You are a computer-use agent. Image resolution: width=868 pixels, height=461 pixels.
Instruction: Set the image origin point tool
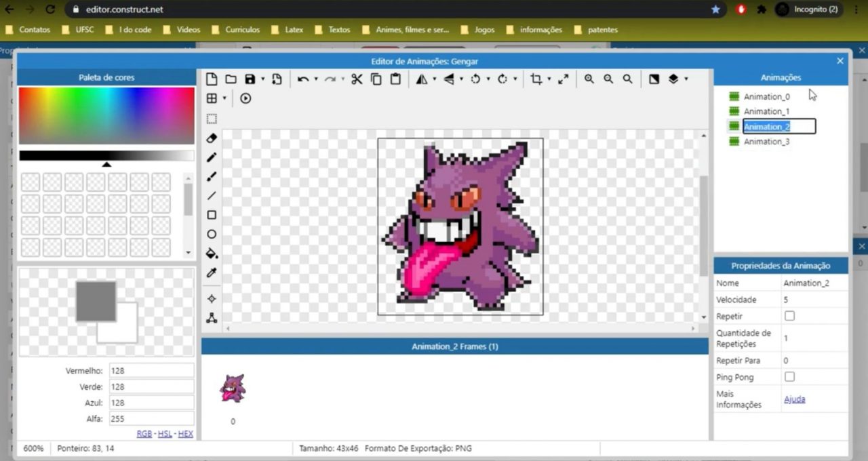(x=212, y=298)
